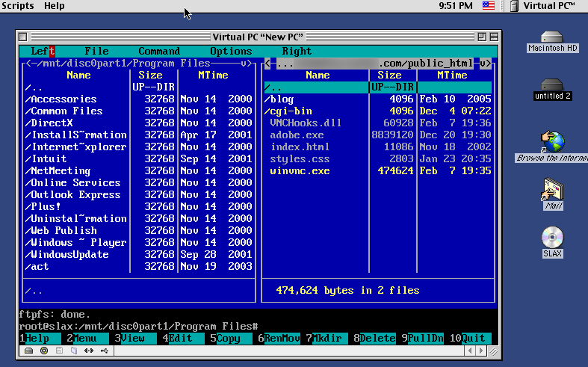Open the Left panel menu

(43, 52)
